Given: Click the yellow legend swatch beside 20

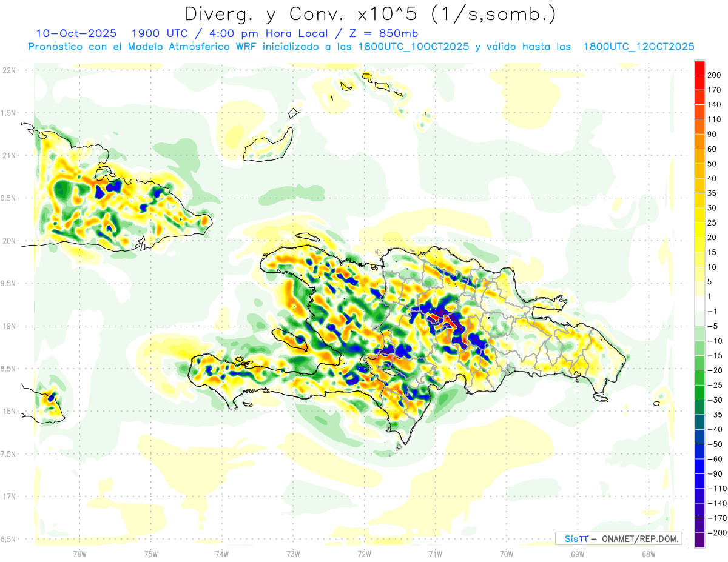Looking at the screenshot, I should point(699,230).
